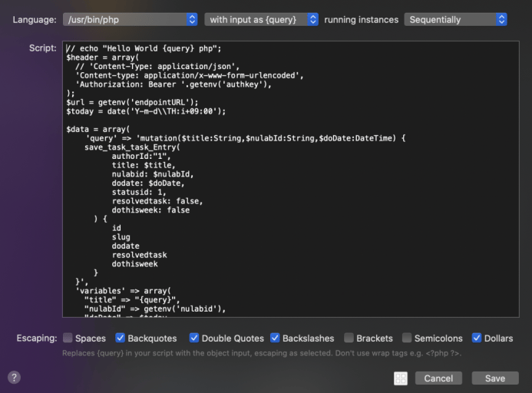
Task: Enable the Spaces escaping checkbox
Action: coord(68,338)
